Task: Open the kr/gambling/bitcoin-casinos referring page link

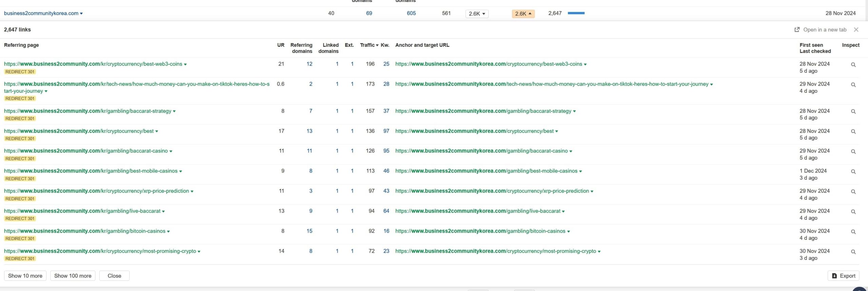Action: coord(85,231)
